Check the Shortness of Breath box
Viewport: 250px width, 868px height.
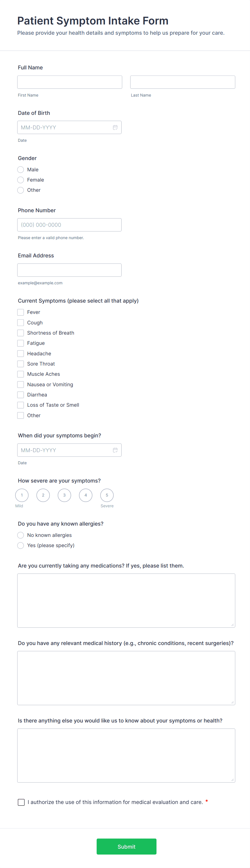(20, 333)
